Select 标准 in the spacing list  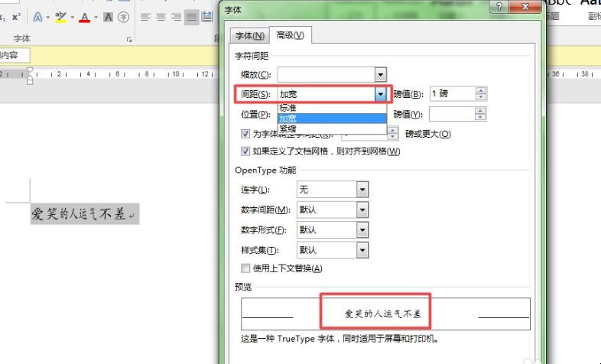click(x=332, y=108)
